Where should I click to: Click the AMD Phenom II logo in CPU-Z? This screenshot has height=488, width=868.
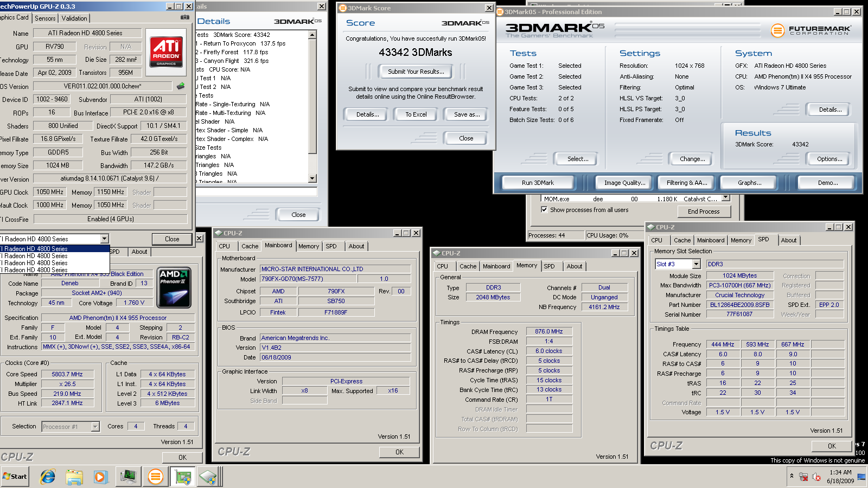[x=174, y=288]
